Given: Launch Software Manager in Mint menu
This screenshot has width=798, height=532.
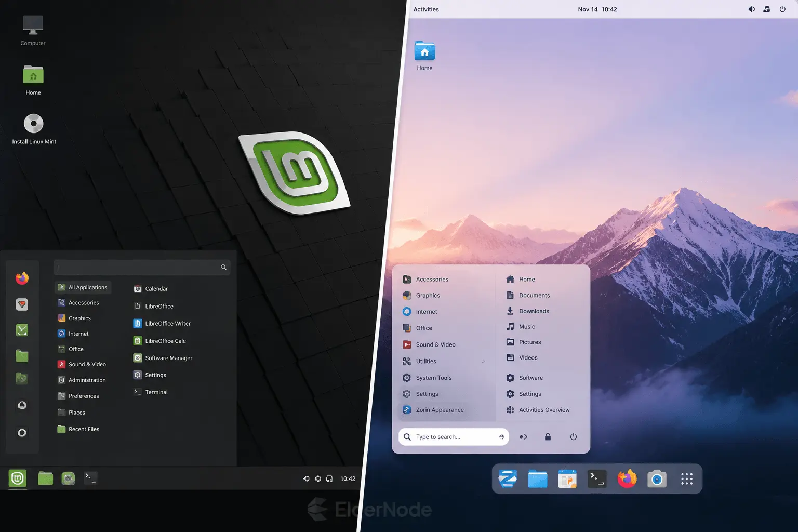Looking at the screenshot, I should point(163,358).
